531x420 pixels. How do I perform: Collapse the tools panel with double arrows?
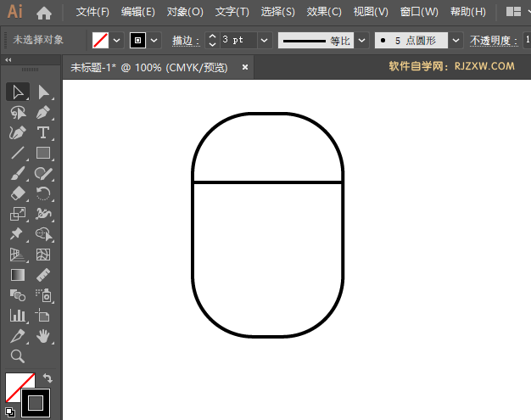(8, 60)
